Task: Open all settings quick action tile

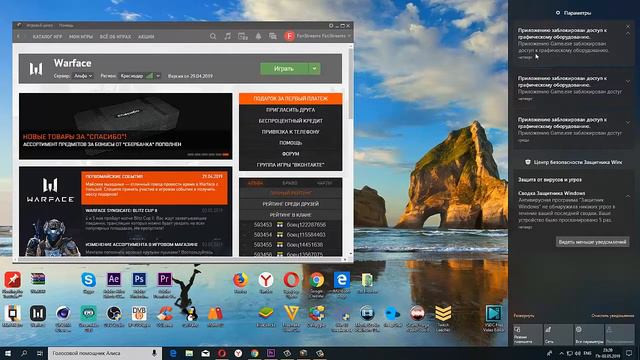Action: point(589,335)
